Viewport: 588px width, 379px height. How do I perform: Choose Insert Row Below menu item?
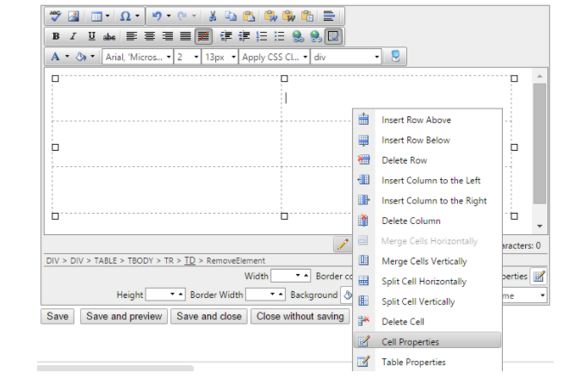click(427, 140)
